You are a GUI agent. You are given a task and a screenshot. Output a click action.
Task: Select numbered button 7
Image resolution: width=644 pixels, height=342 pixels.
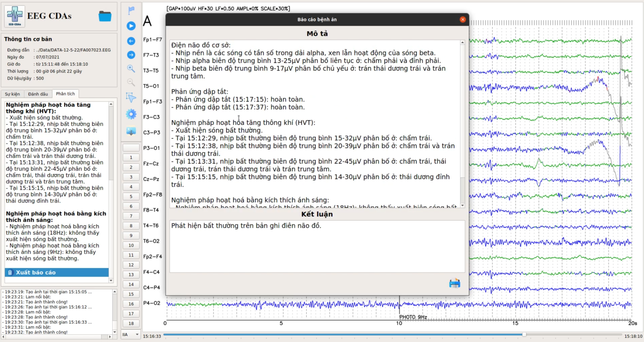point(131,216)
